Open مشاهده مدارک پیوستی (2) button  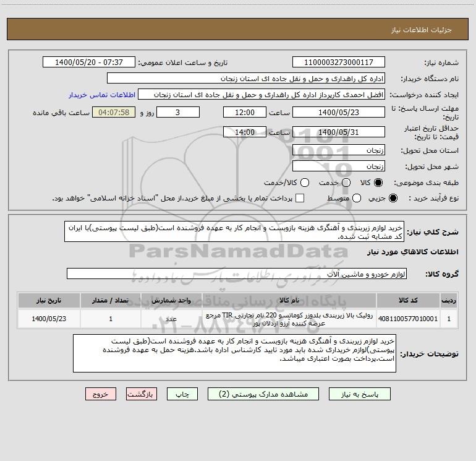click(263, 394)
